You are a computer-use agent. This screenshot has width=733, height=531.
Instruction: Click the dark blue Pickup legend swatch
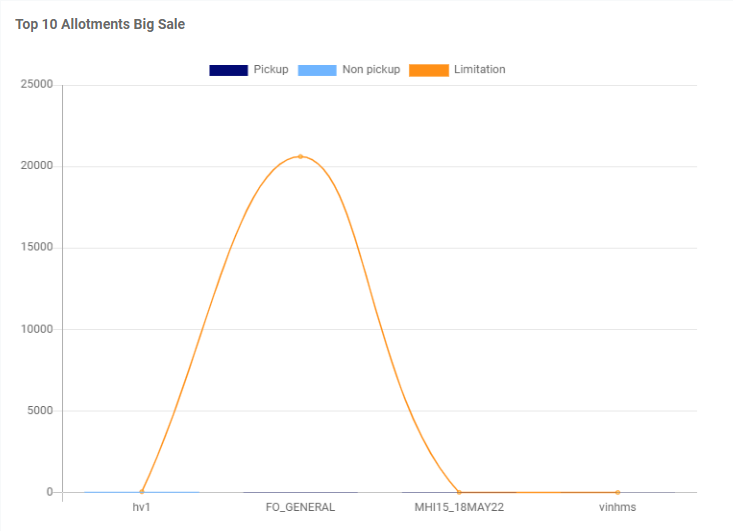pyautogui.click(x=228, y=70)
